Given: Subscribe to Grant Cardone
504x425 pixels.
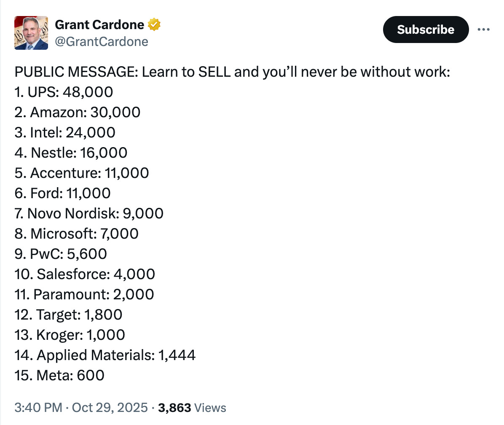Looking at the screenshot, I should [425, 30].
